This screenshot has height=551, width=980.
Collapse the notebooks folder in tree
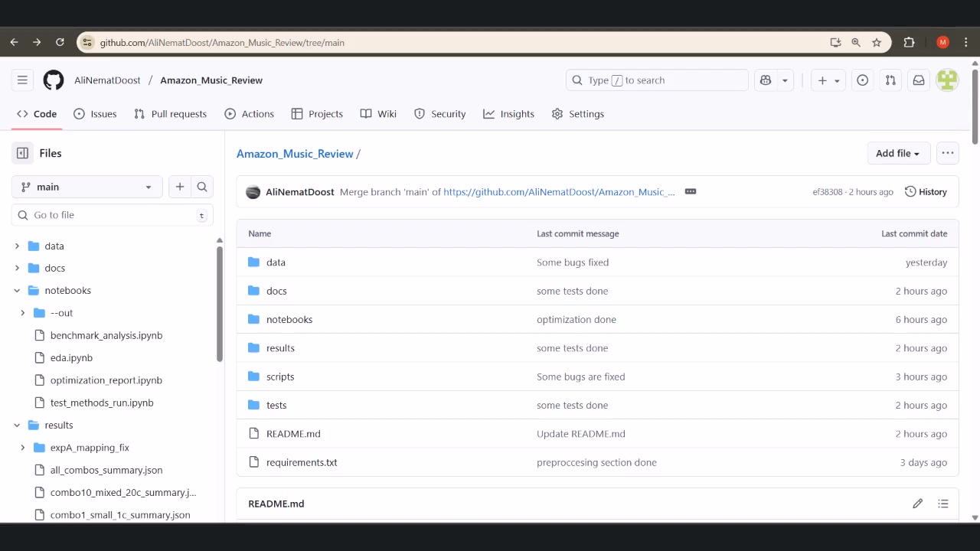17,291
